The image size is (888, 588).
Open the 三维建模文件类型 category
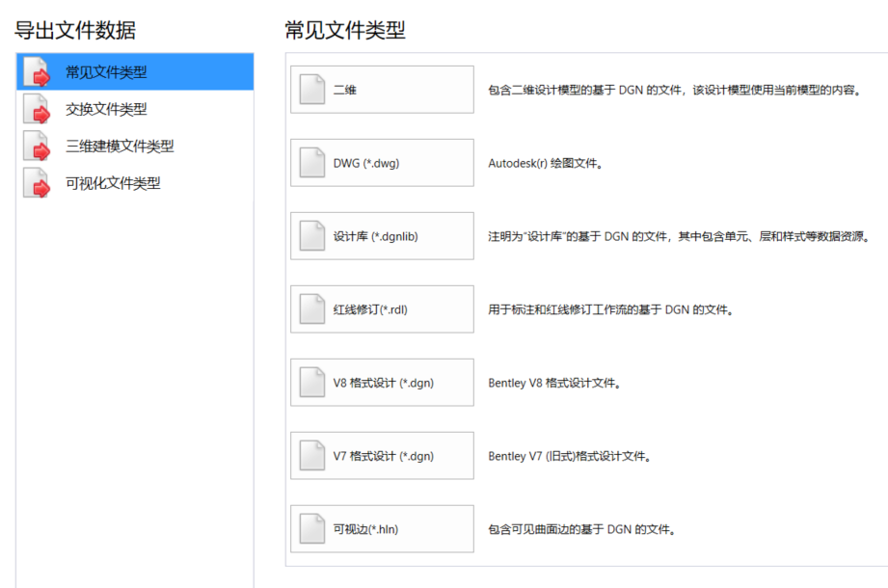(120, 146)
